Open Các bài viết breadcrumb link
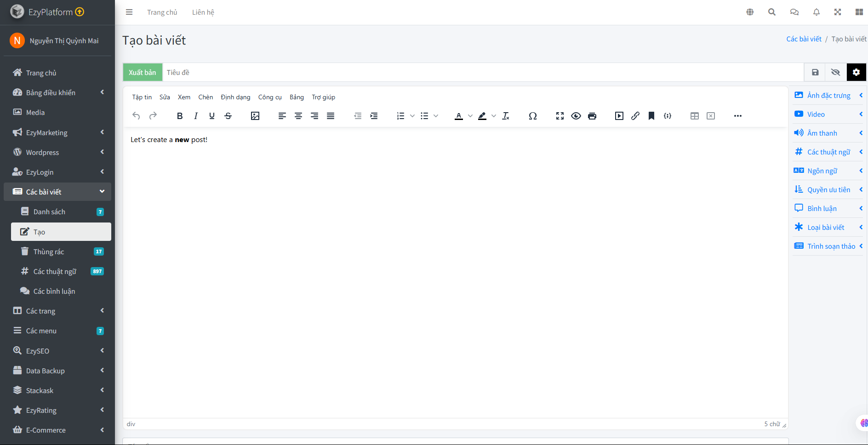 pos(804,39)
